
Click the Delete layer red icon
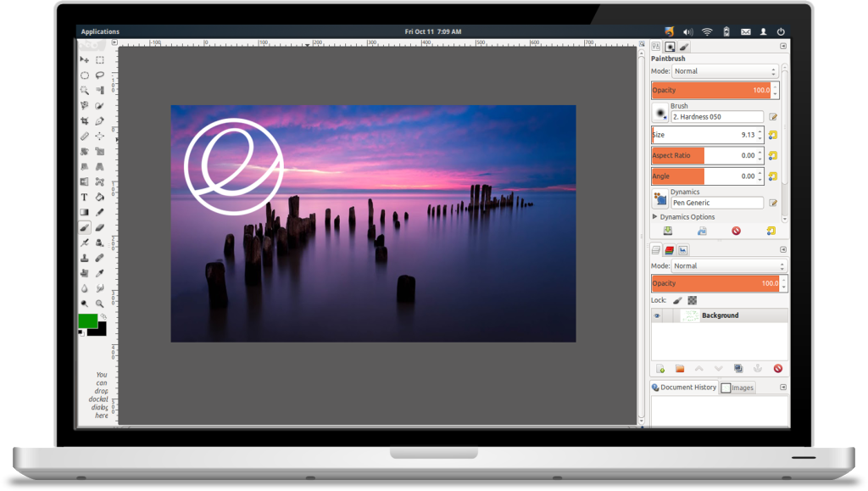click(x=777, y=369)
